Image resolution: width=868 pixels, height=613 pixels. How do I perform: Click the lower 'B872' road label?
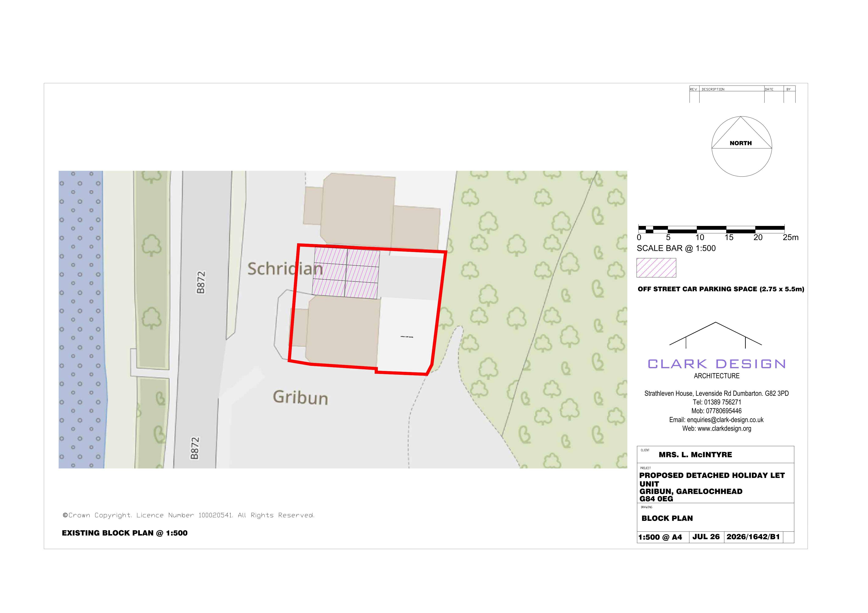coord(194,448)
